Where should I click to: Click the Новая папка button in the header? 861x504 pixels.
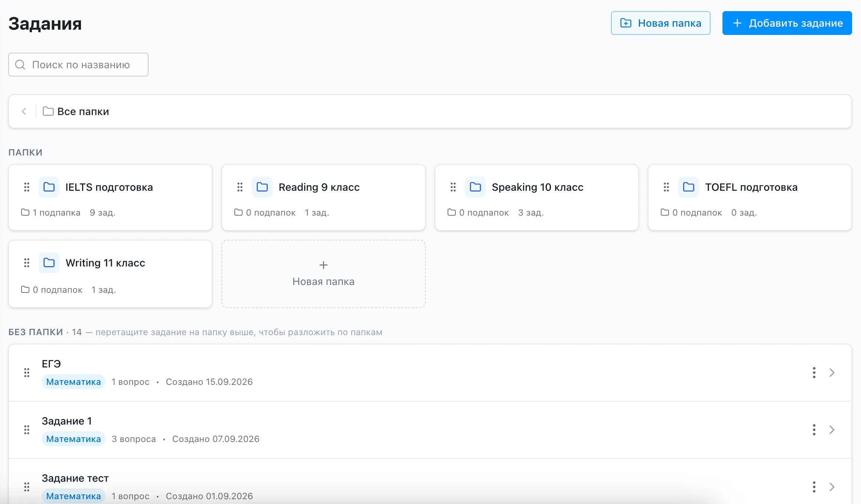661,23
